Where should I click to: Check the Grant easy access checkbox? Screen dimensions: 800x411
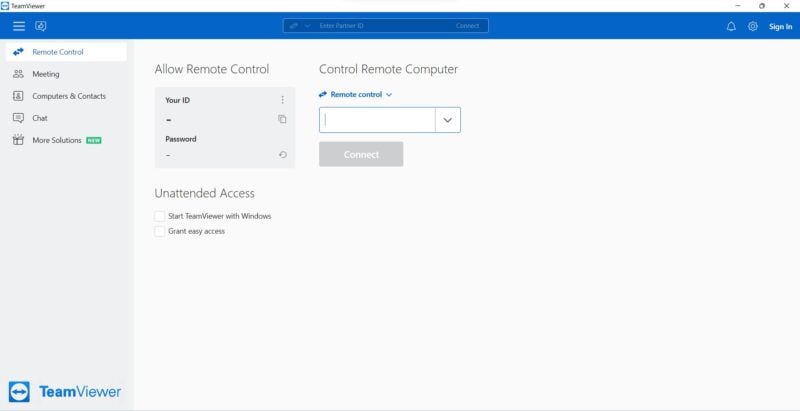(x=159, y=231)
